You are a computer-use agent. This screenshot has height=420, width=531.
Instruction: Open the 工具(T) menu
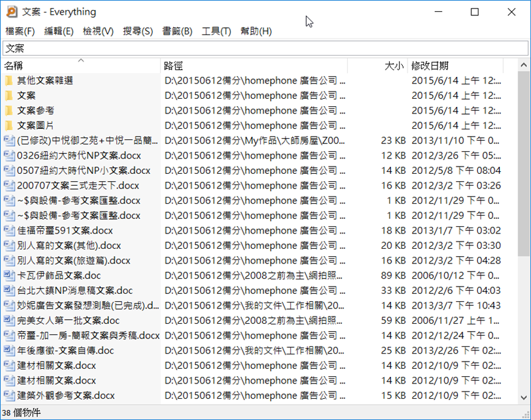coord(216,31)
